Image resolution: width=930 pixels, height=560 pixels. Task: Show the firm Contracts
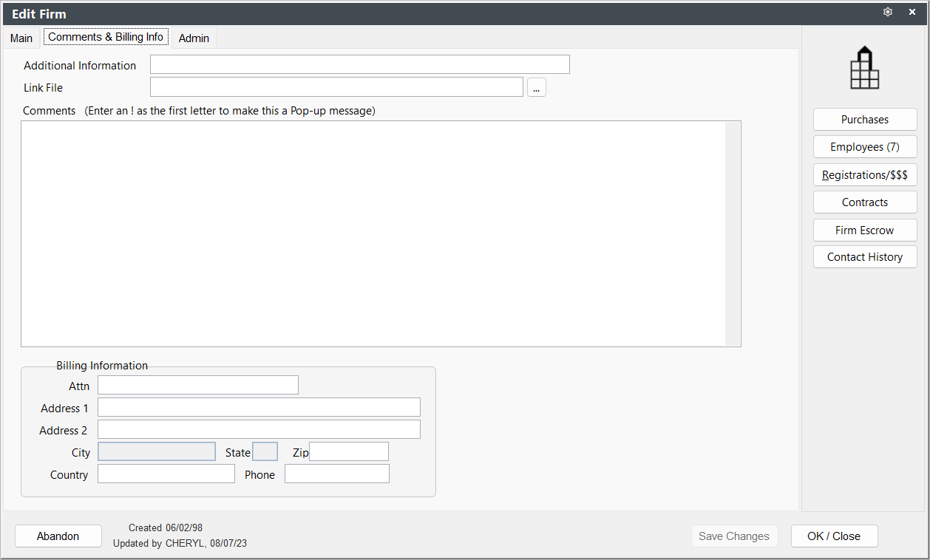(865, 202)
